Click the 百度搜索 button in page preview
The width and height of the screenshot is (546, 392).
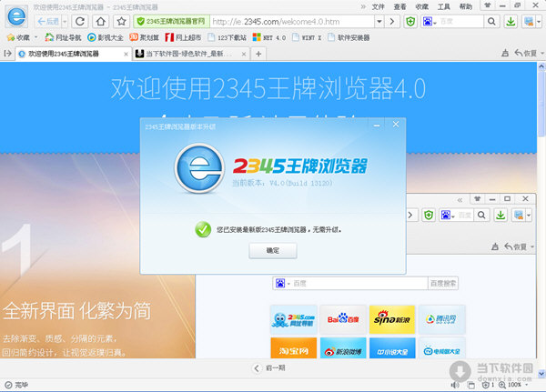coord(443,284)
